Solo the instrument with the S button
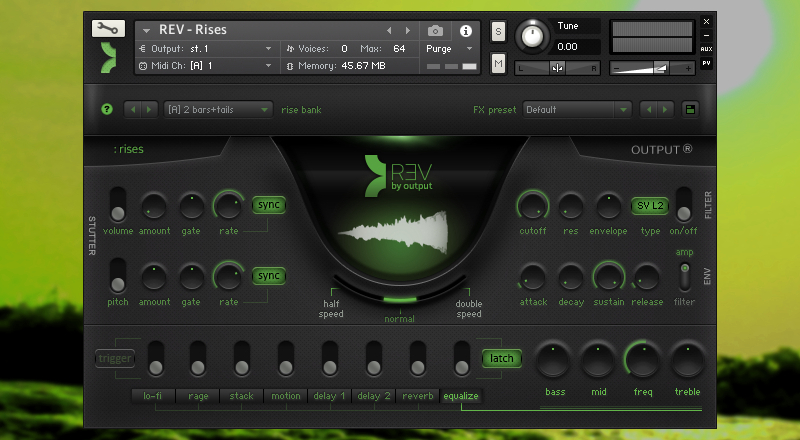The height and width of the screenshot is (440, 800). (498, 32)
